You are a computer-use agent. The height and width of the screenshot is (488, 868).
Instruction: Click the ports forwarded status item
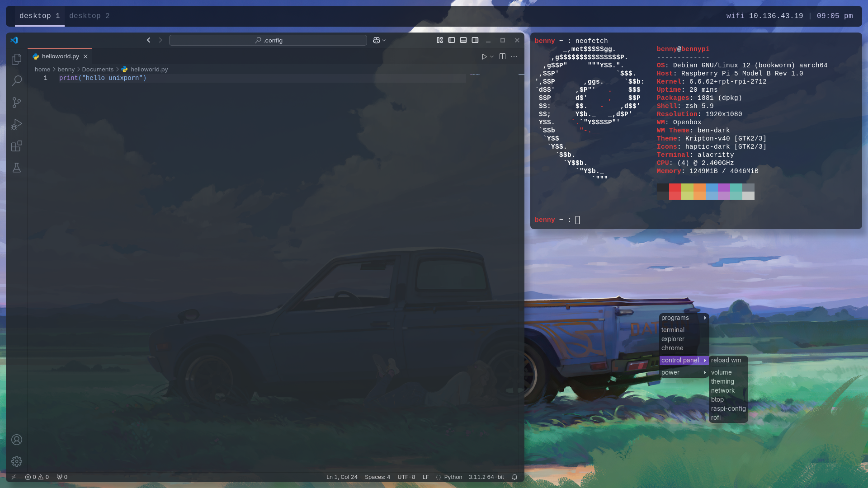coord(62,477)
